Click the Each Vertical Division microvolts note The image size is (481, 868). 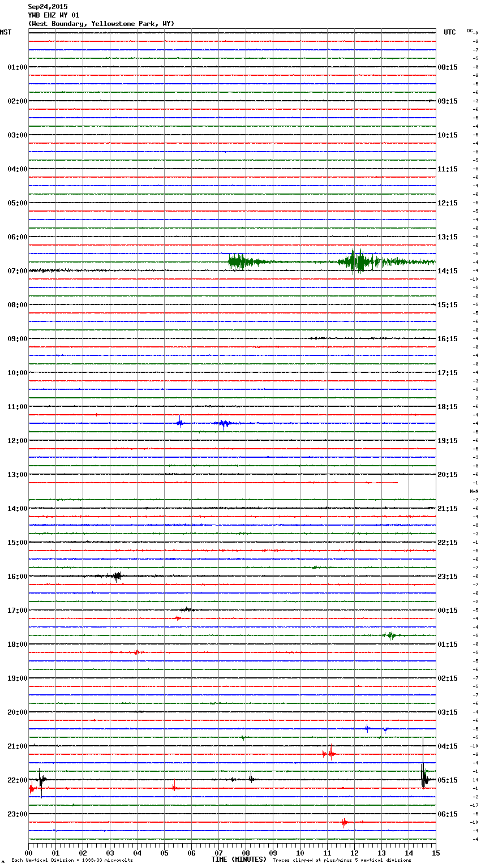[72, 860]
